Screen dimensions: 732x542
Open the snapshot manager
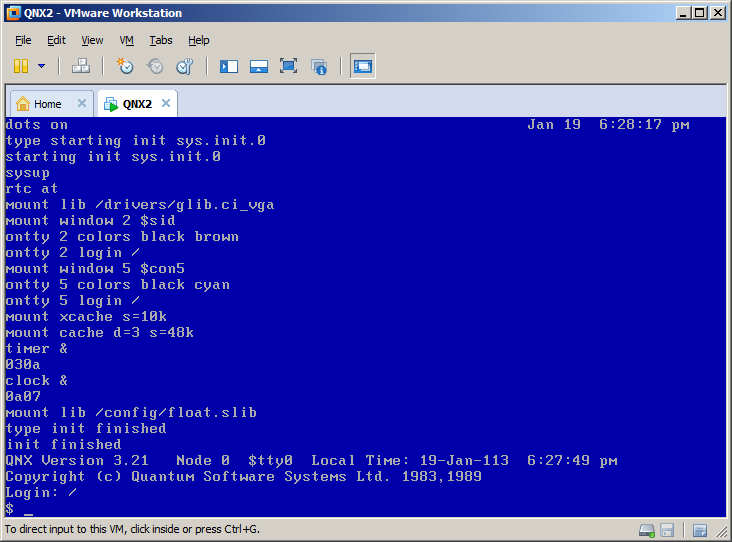[x=185, y=66]
